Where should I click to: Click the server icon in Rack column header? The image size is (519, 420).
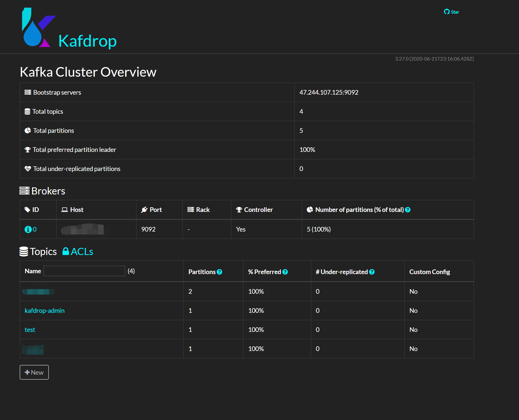click(191, 209)
